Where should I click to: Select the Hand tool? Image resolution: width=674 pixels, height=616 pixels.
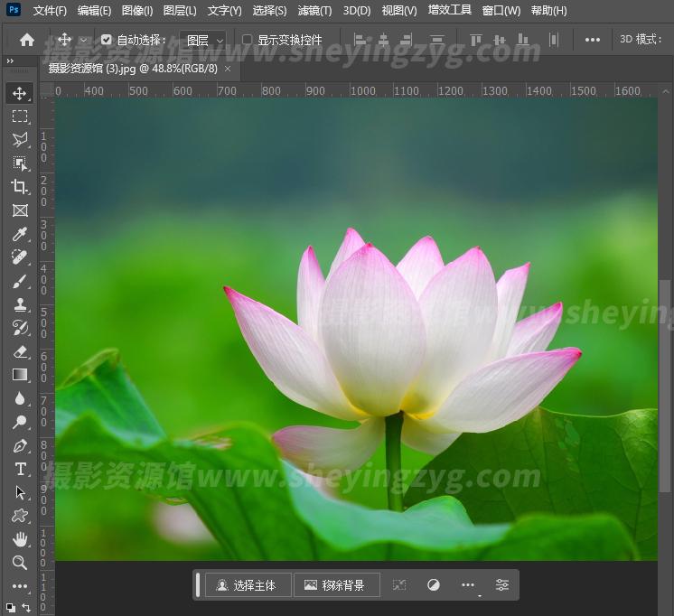point(20,539)
